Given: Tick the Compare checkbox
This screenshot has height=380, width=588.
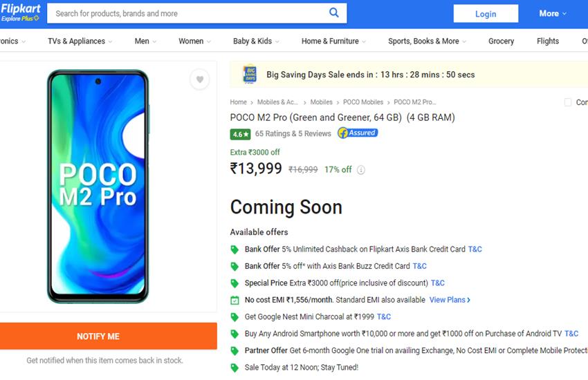Looking at the screenshot, I should coord(568,102).
